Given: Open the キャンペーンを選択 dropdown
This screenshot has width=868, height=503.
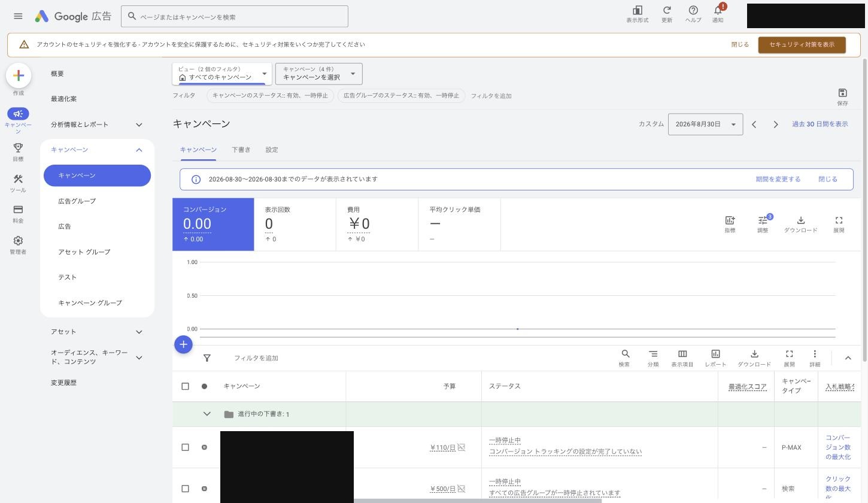Looking at the screenshot, I should [x=319, y=74].
